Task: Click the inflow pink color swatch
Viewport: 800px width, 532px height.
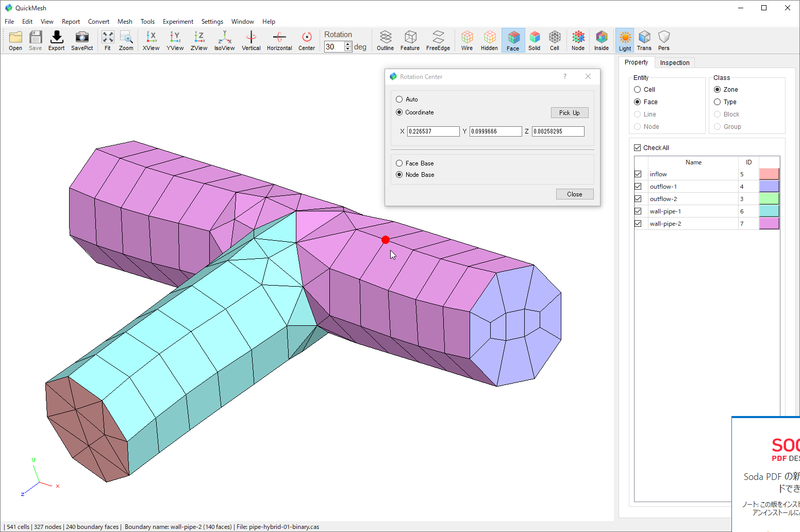Action: 769,174
